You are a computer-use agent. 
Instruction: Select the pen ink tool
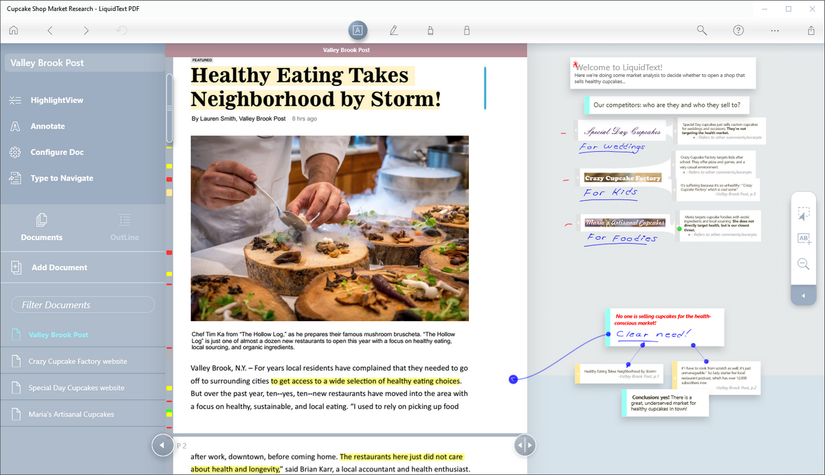coord(394,31)
